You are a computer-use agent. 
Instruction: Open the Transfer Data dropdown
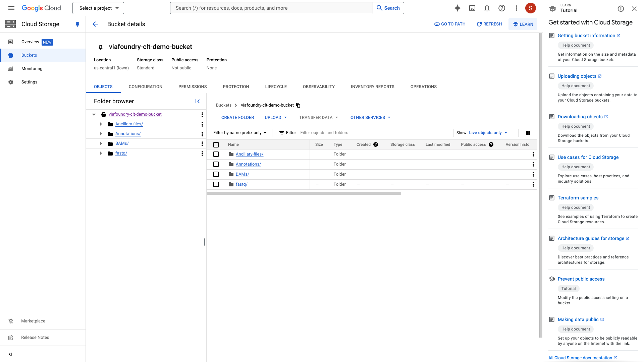(319, 118)
